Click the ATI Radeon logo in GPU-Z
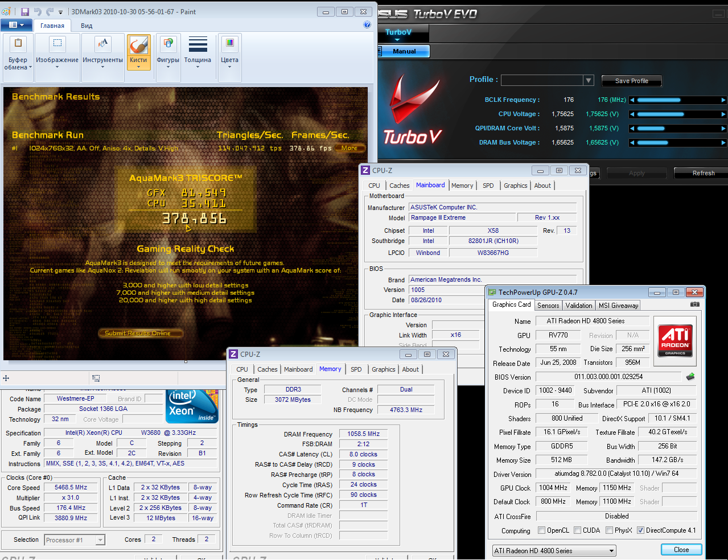 click(675, 340)
